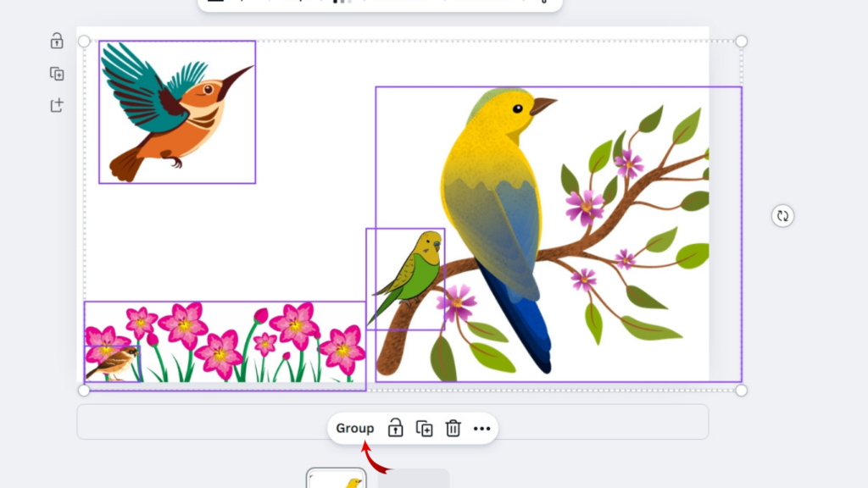868x488 pixels.
Task: Click the bottom-right selection resize handle
Action: 742,390
